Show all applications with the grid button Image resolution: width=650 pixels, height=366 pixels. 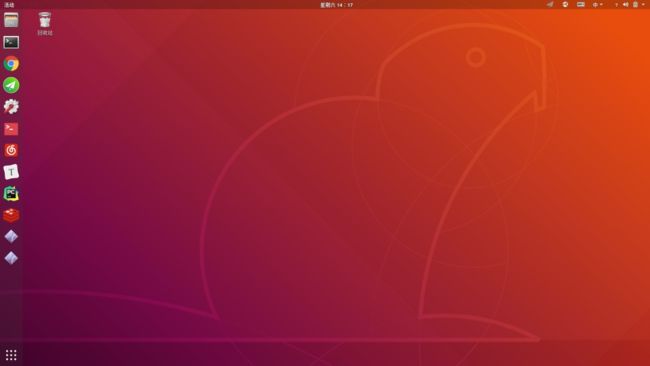(x=11, y=355)
